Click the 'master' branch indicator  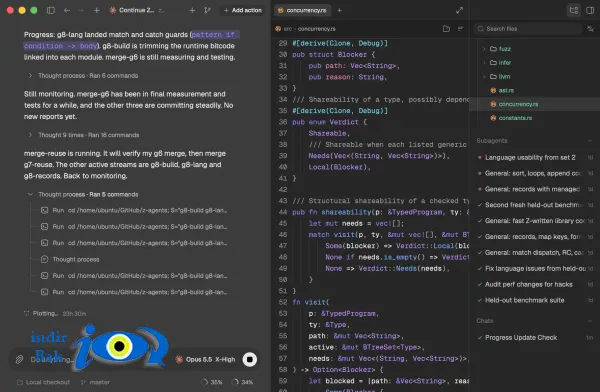[95, 382]
